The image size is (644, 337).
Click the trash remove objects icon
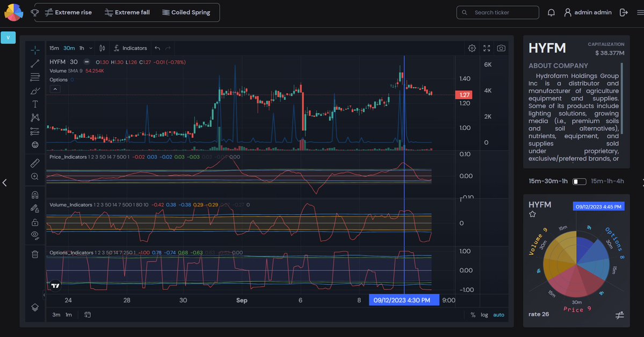pos(35,254)
